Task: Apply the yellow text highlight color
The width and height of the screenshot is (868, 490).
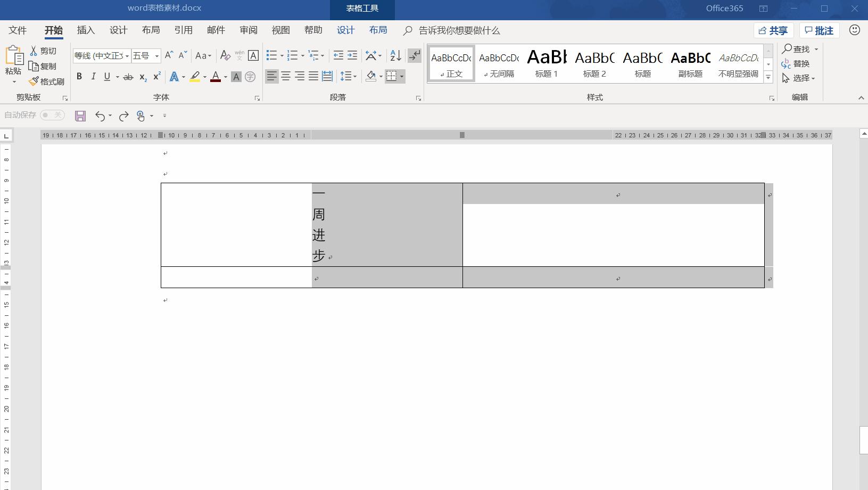Action: click(195, 77)
